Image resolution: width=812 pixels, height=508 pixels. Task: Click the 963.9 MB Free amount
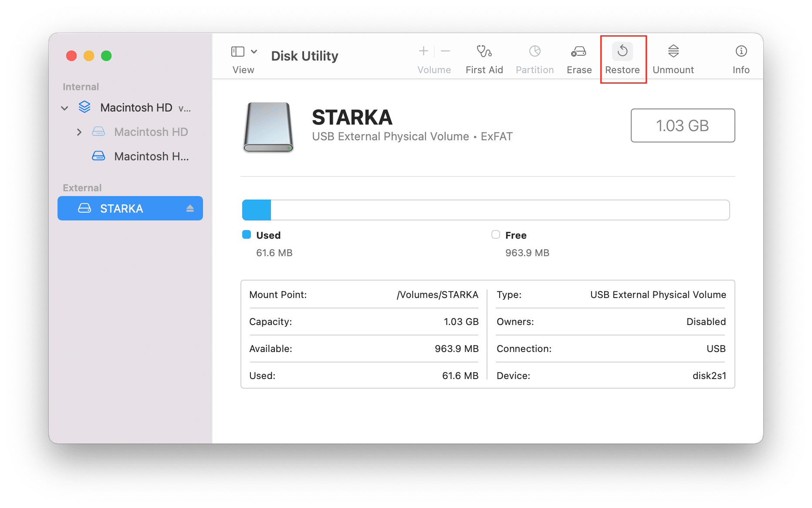coord(527,253)
